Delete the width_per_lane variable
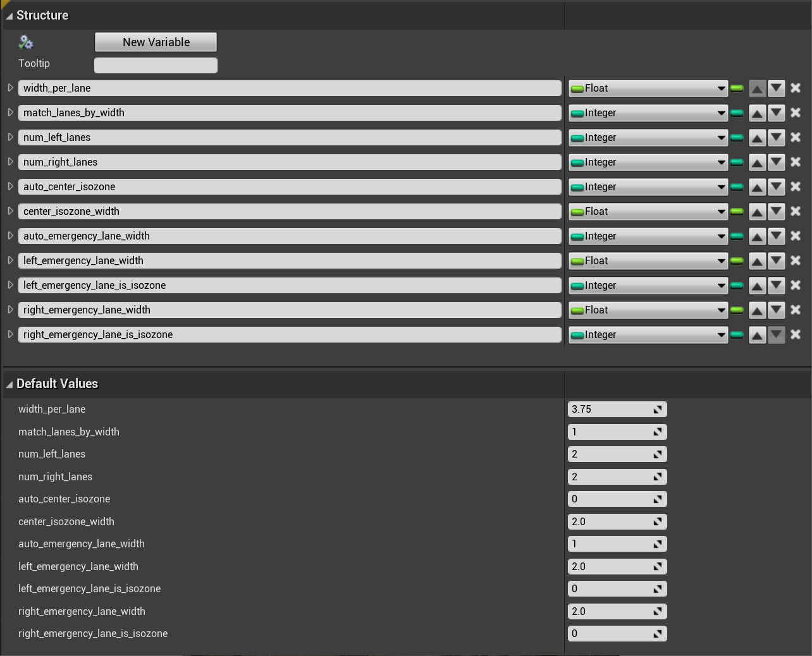The image size is (812, 656). [796, 88]
